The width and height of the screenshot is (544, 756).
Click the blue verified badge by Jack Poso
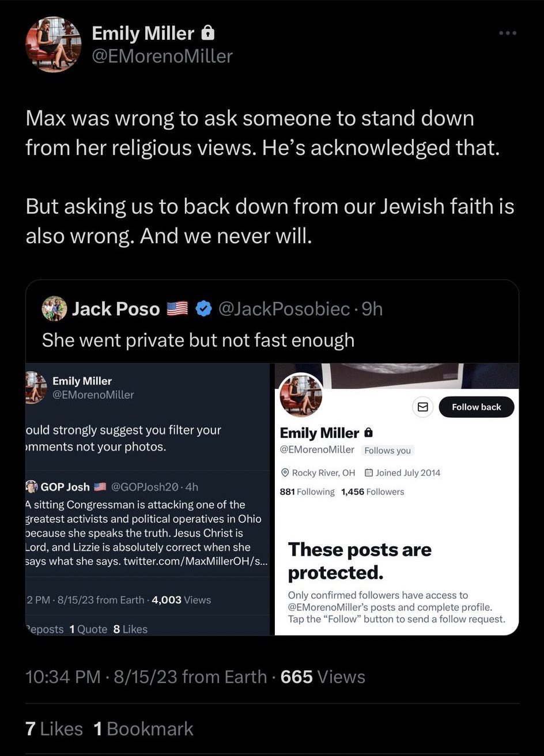coord(203,309)
